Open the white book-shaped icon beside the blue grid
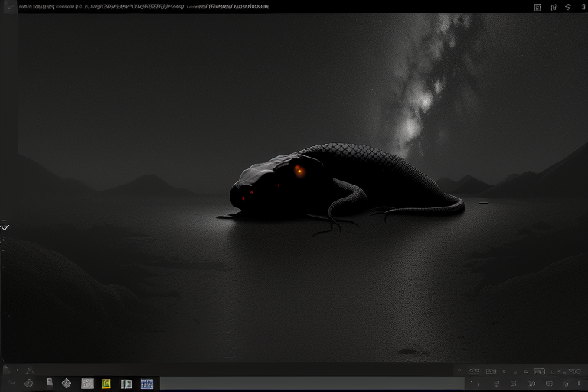 (126, 384)
